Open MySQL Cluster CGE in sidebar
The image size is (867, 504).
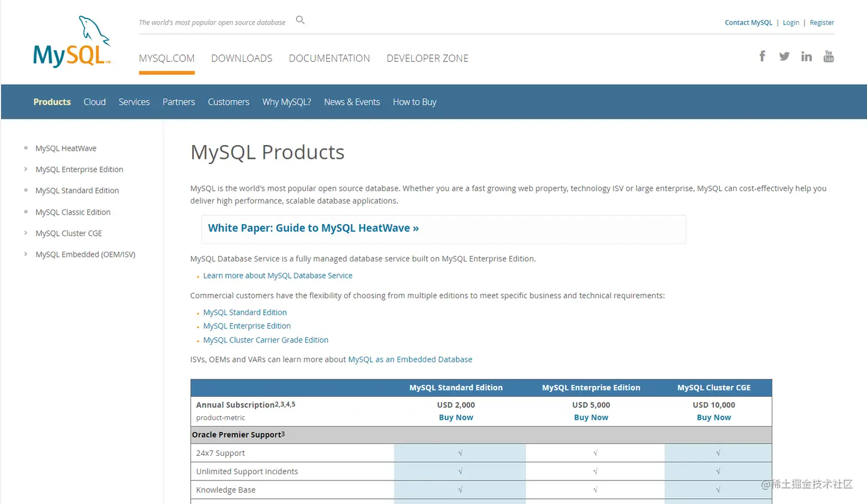tap(69, 233)
